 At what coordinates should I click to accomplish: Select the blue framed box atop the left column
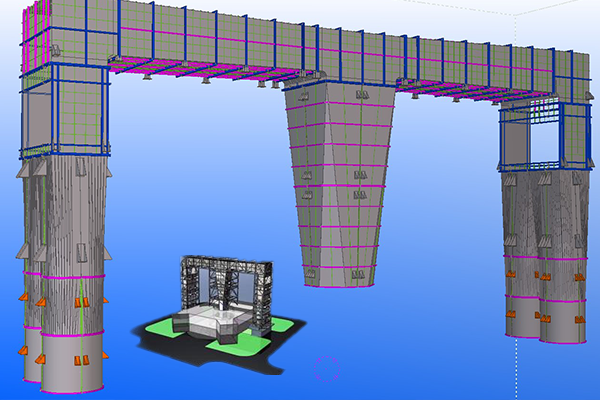pyautogui.click(x=62, y=110)
